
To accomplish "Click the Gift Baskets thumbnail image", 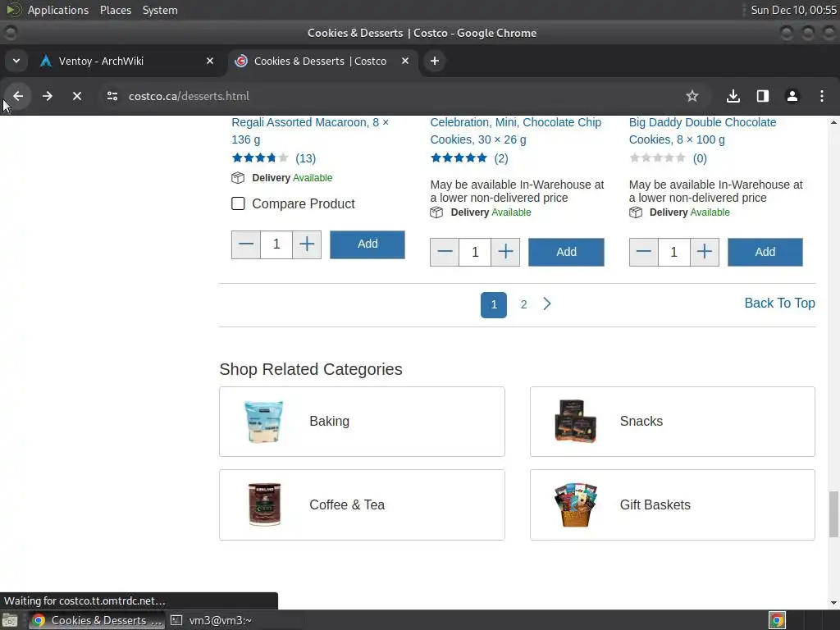I will [x=575, y=504].
